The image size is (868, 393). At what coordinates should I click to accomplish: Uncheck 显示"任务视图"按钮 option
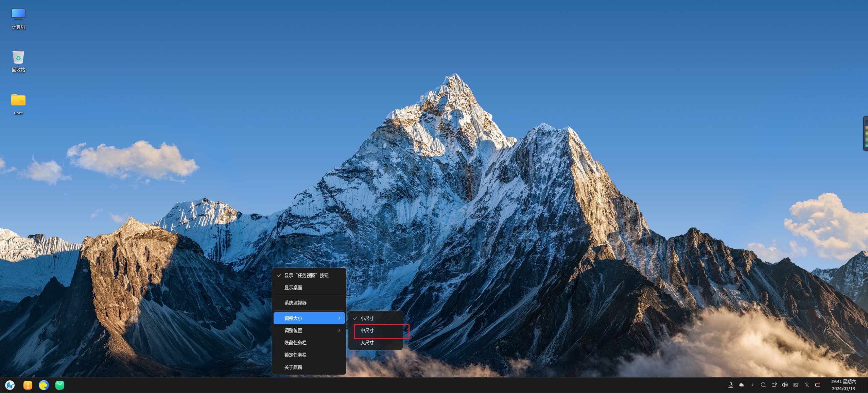click(x=306, y=275)
